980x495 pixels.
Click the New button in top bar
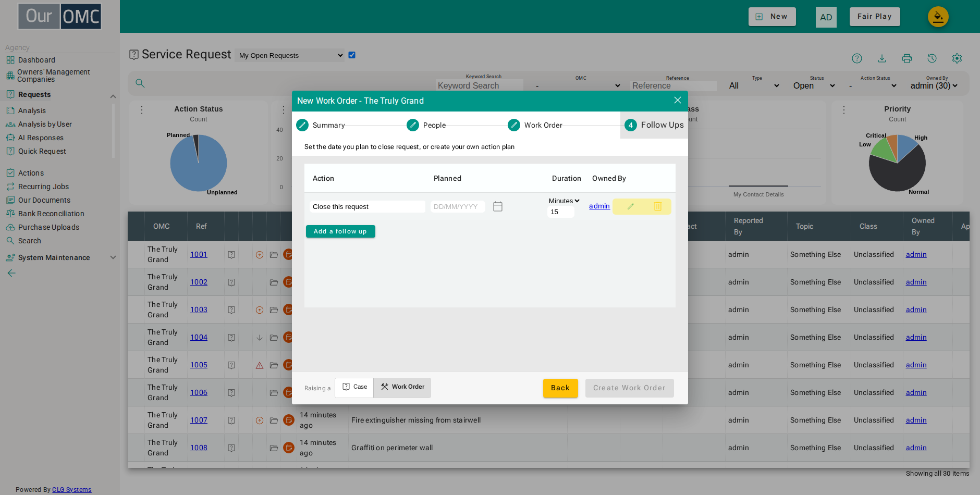click(x=772, y=17)
